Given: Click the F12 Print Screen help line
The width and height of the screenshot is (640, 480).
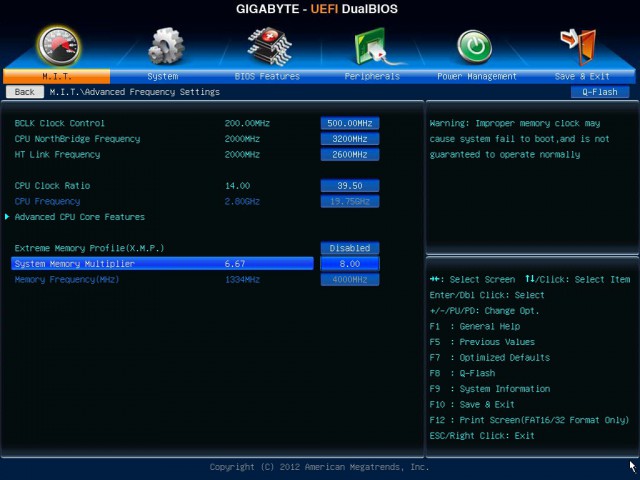Looking at the screenshot, I should [529, 420].
